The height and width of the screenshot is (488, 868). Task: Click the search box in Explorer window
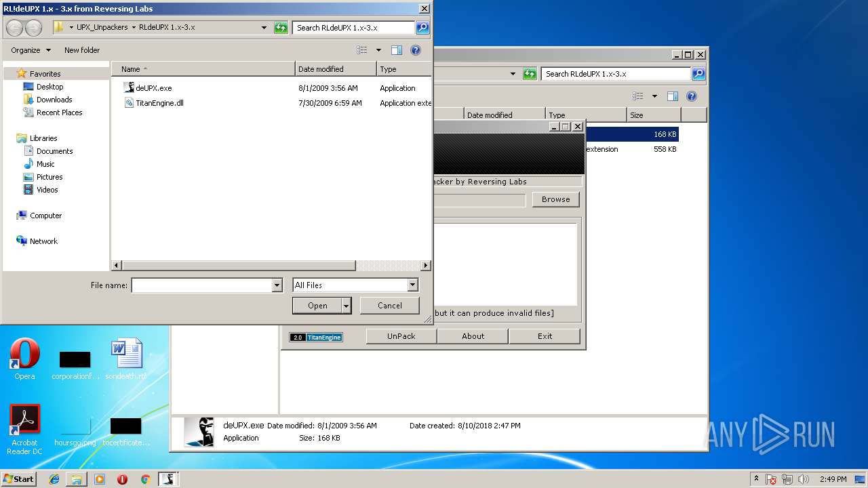616,74
